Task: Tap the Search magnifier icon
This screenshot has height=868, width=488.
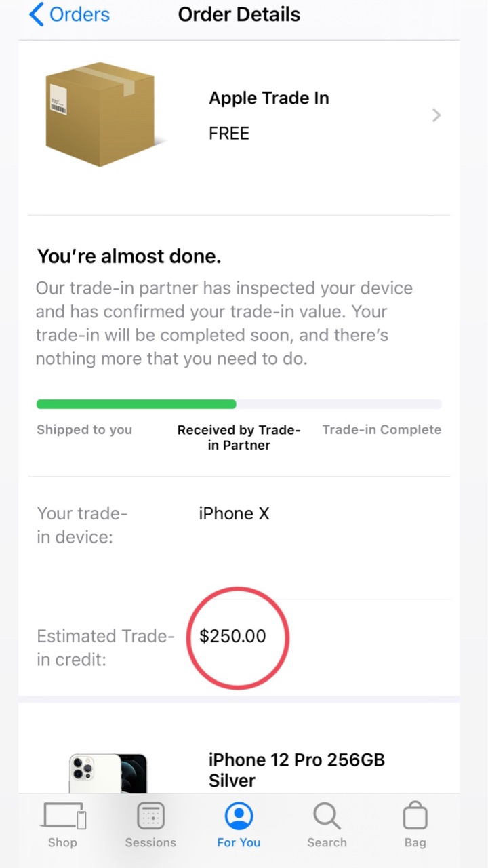Action: [327, 816]
